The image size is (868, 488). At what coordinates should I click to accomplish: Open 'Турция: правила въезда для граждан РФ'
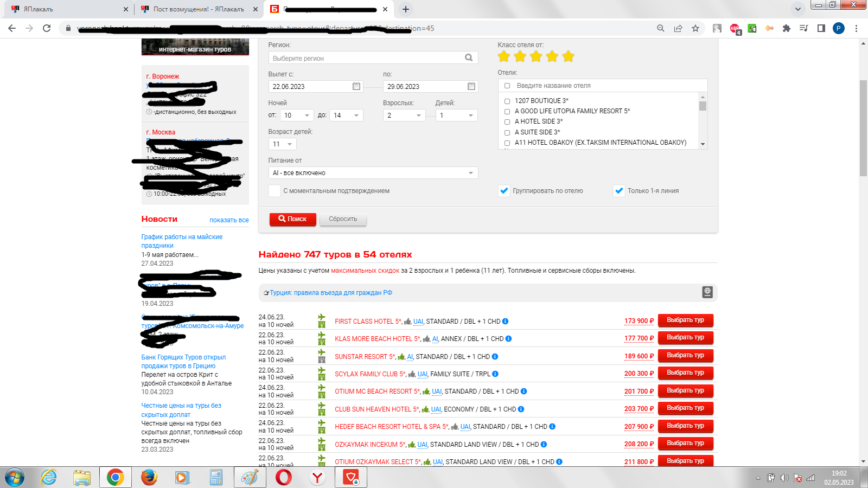point(331,293)
